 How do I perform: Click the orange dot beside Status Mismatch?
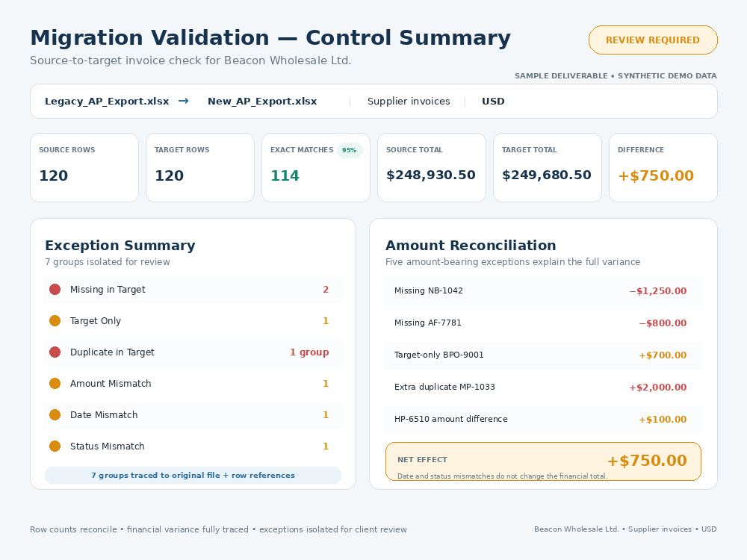(55, 447)
